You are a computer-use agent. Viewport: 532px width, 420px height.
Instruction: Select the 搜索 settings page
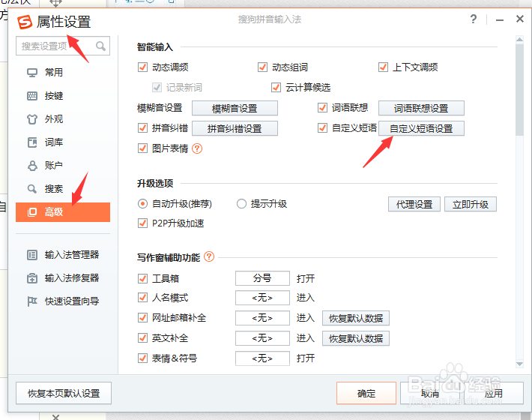pyautogui.click(x=63, y=189)
